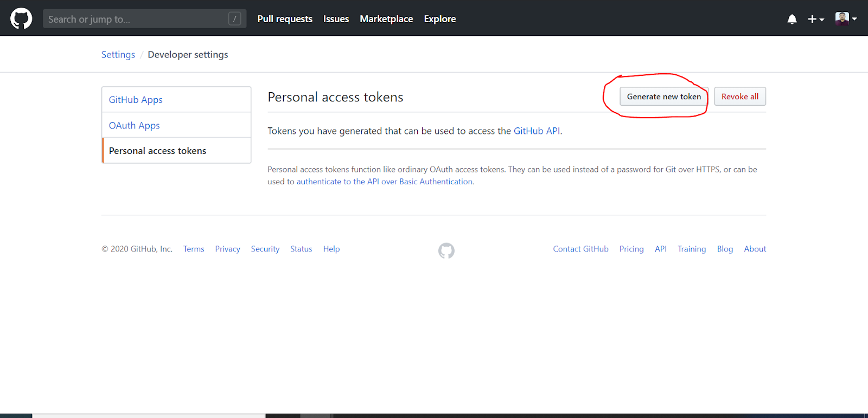Screen dimensions: 868x418
Task: Open the GitHub API link
Action: pos(537,131)
